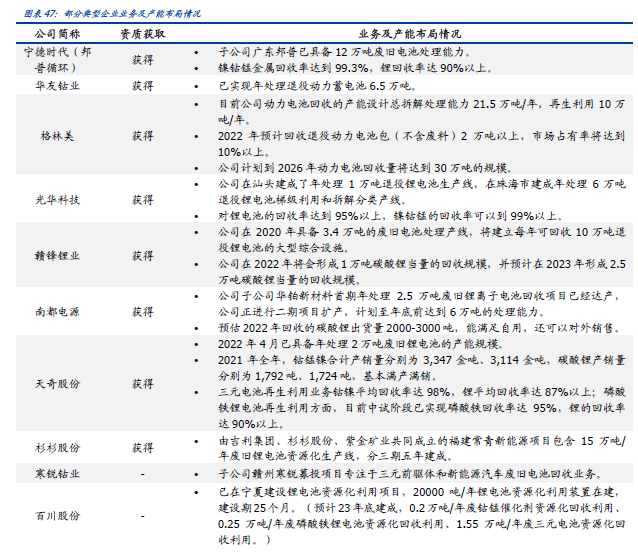Click the line '役锂电池的大型综合设施'

(x=285, y=248)
